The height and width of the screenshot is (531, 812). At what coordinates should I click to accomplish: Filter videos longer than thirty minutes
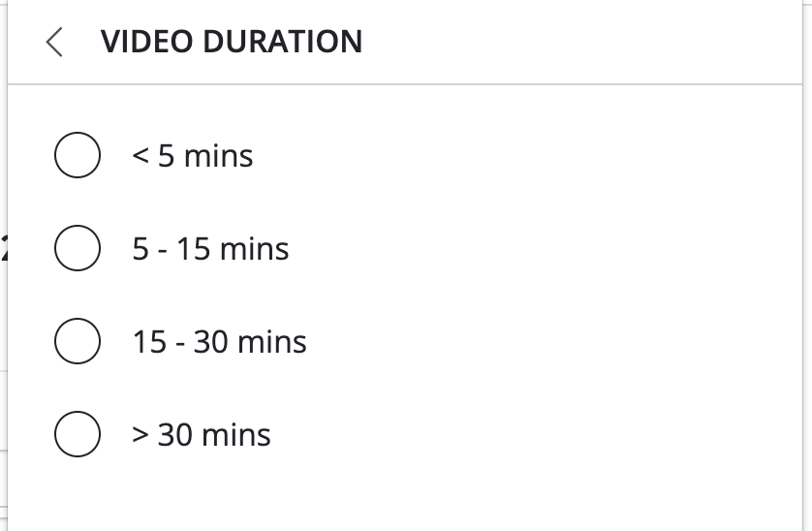click(78, 435)
